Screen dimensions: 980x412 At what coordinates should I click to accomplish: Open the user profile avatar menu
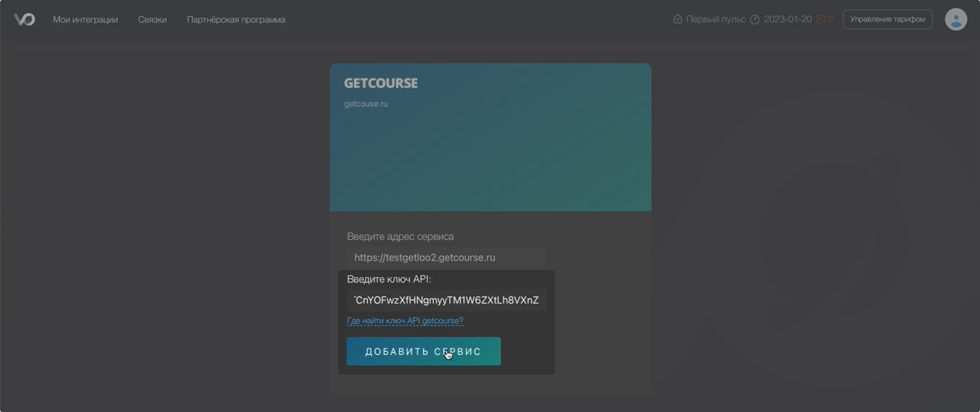pyautogui.click(x=955, y=20)
